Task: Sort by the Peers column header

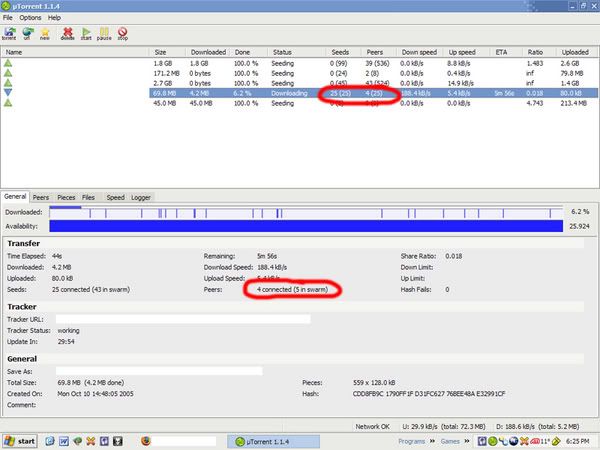Action: coord(379,52)
